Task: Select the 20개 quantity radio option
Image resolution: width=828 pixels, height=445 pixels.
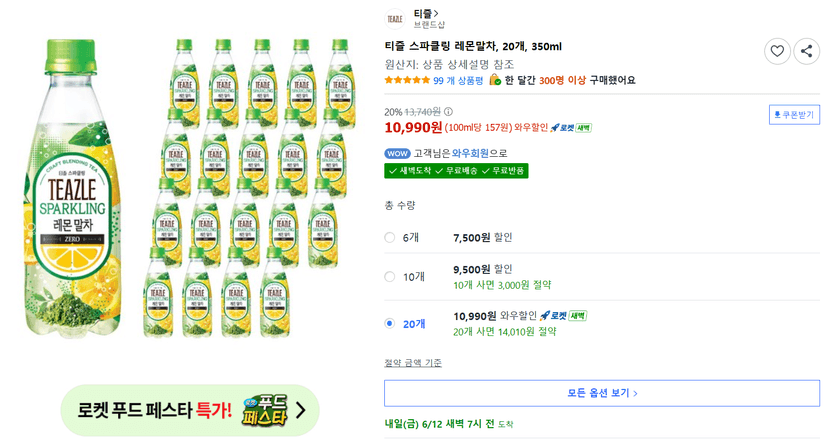Action: point(390,324)
